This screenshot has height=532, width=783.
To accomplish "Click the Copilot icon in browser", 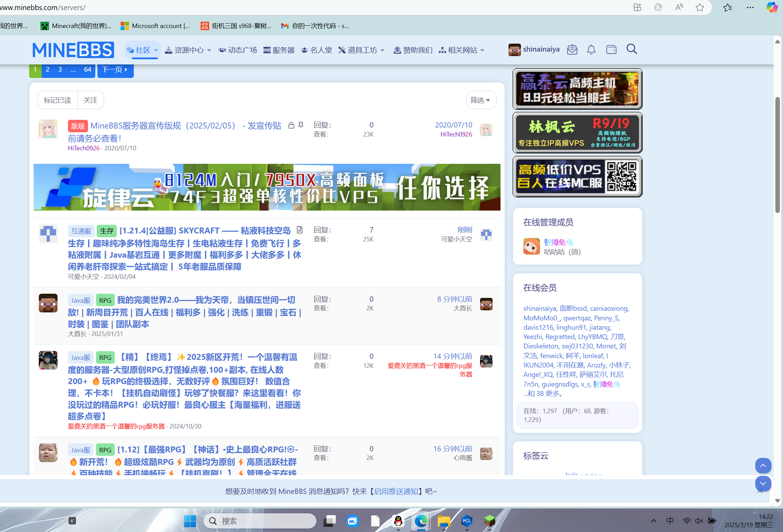I will point(772,7).
